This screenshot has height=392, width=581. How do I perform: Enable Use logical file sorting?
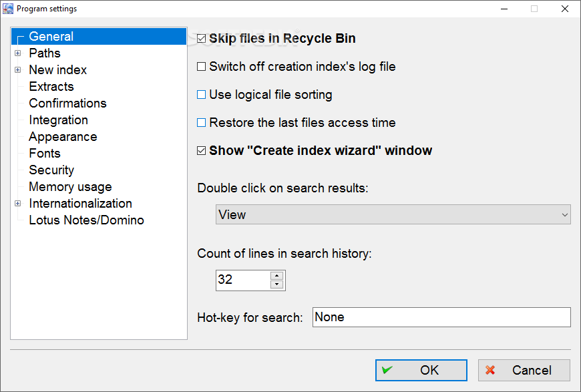[x=202, y=95]
